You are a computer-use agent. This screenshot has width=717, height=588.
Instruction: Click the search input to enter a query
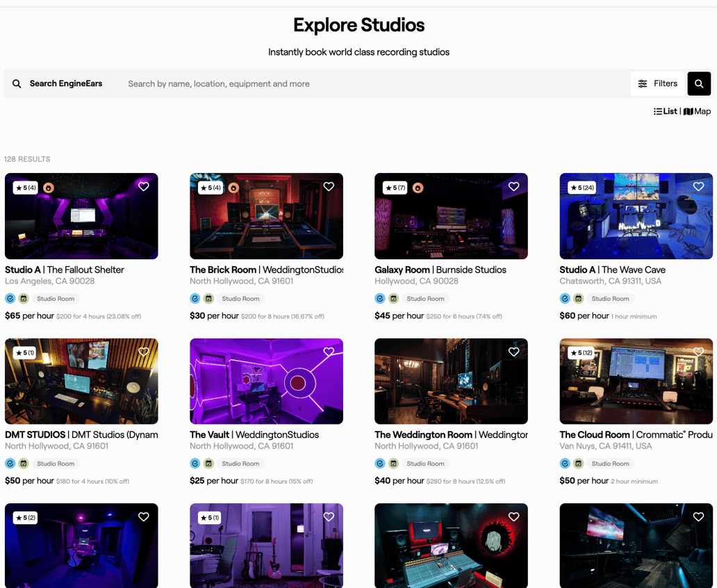(278, 83)
